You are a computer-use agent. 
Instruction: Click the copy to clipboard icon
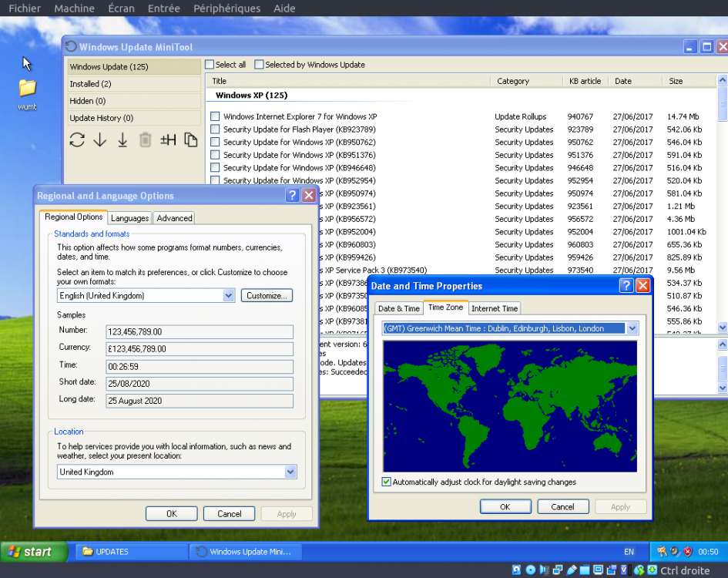tap(190, 139)
